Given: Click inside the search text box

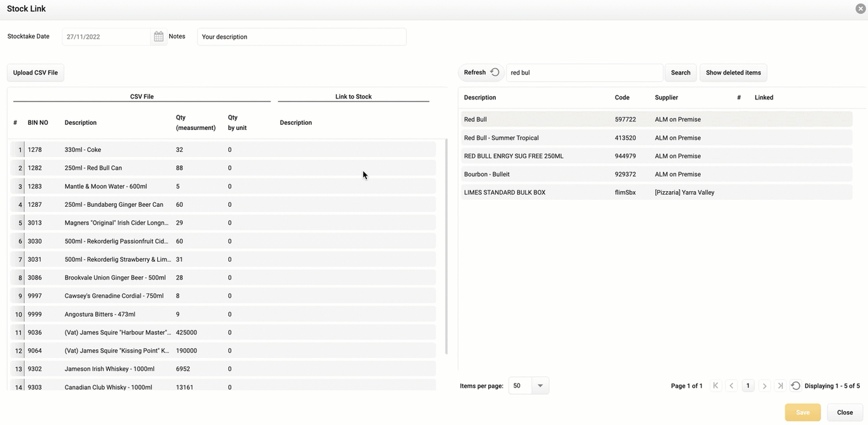Looking at the screenshot, I should point(584,72).
